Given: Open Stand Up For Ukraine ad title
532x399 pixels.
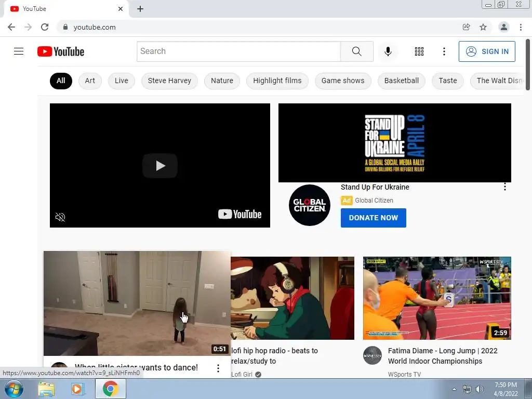Looking at the screenshot, I should click(x=375, y=187).
